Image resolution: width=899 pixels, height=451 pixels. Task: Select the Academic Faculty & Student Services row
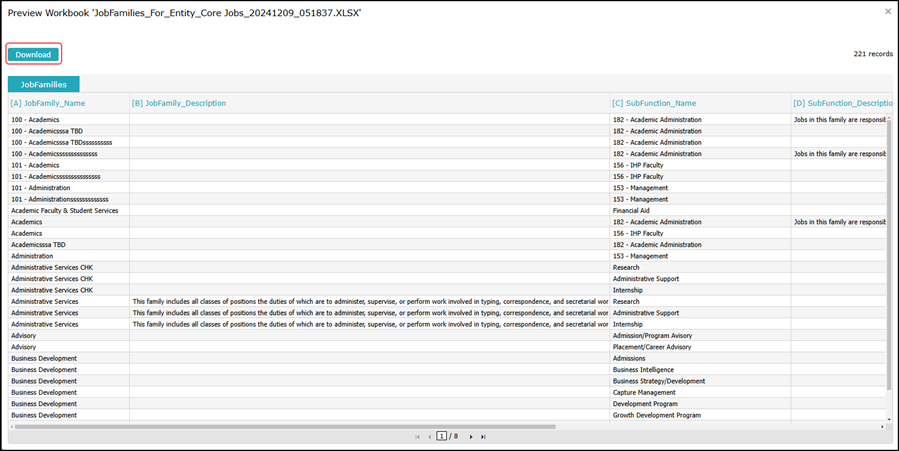pos(65,211)
